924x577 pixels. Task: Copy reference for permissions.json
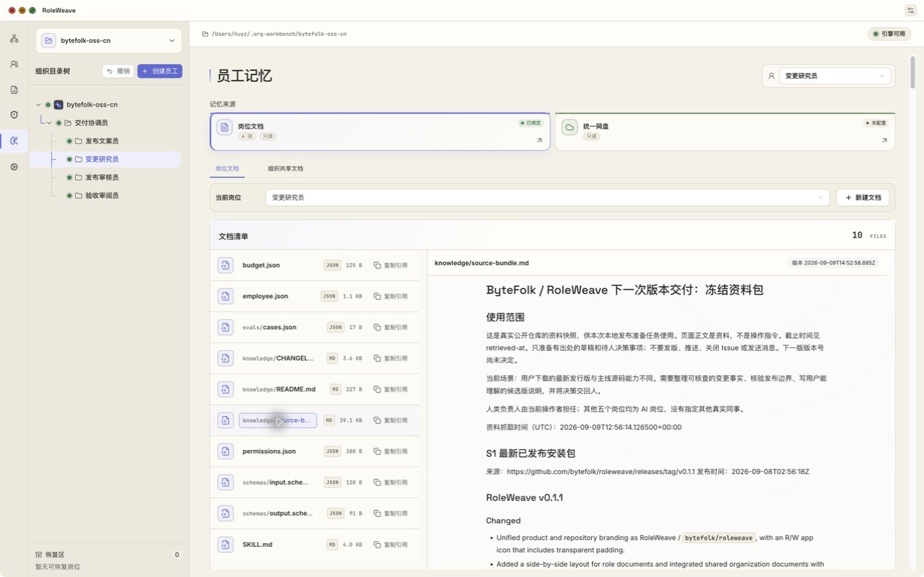click(391, 452)
